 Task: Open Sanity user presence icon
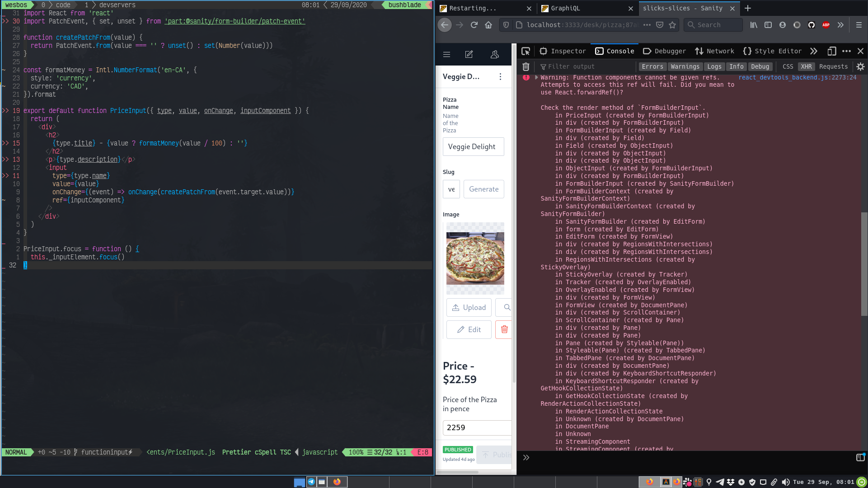pyautogui.click(x=495, y=54)
